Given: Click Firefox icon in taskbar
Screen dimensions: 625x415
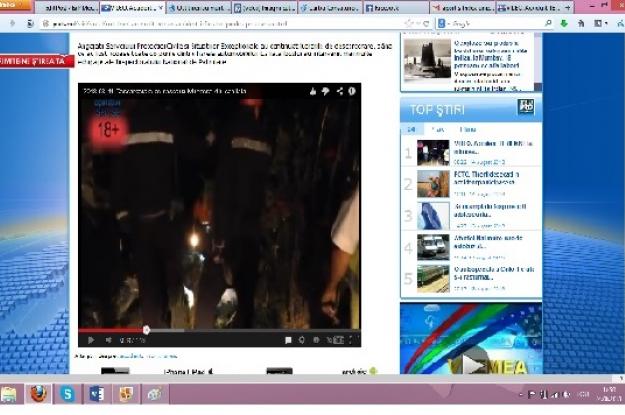Looking at the screenshot, I should (38, 394).
